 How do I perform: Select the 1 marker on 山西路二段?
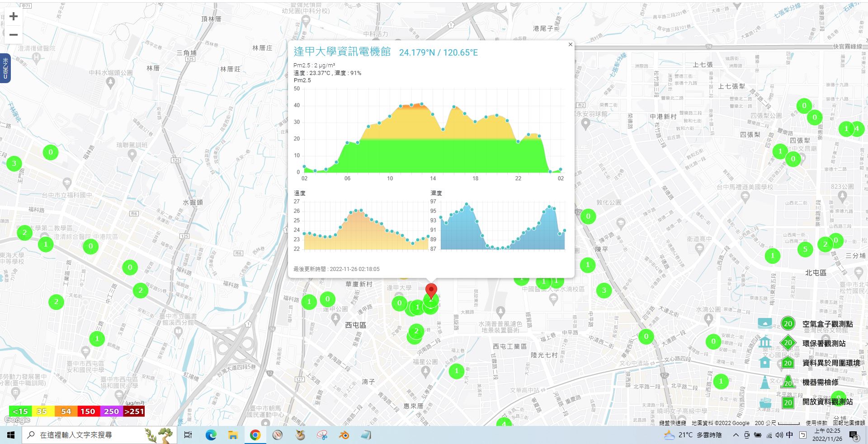pos(721,382)
